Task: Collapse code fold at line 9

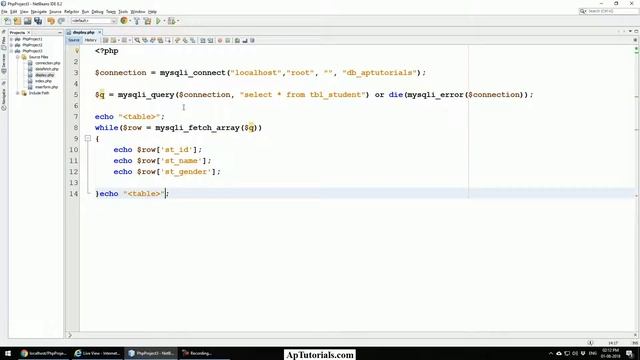Action: click(x=88, y=139)
